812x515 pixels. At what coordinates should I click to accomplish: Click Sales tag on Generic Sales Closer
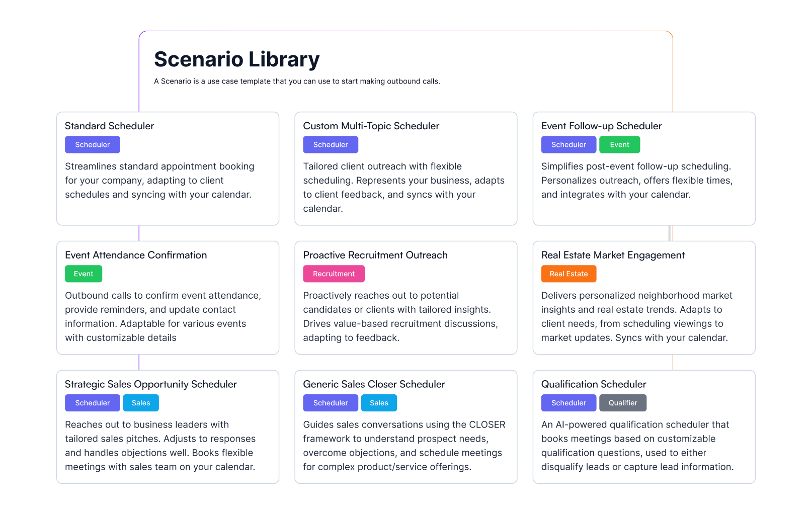point(379,403)
